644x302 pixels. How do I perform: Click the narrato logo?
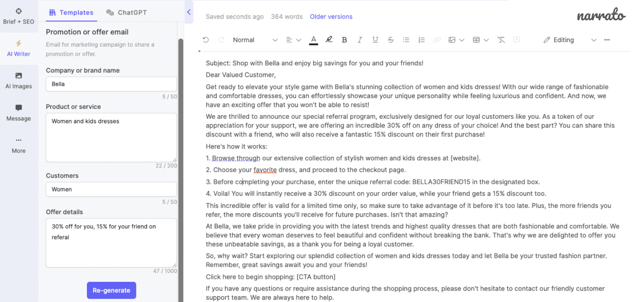[x=601, y=15]
